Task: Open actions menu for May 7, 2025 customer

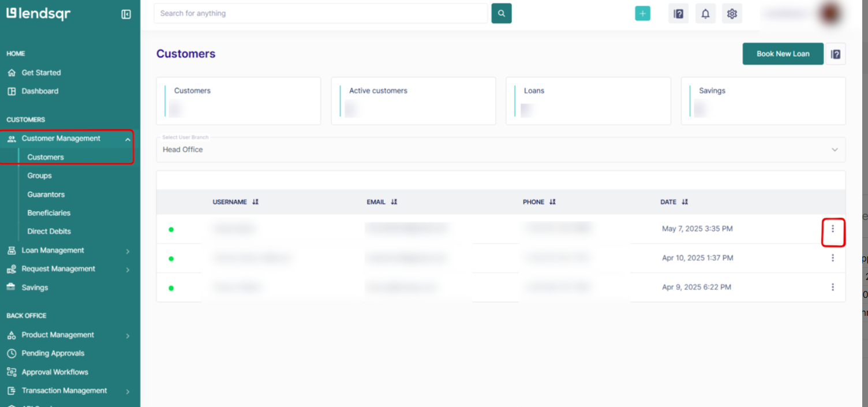Action: (x=832, y=229)
